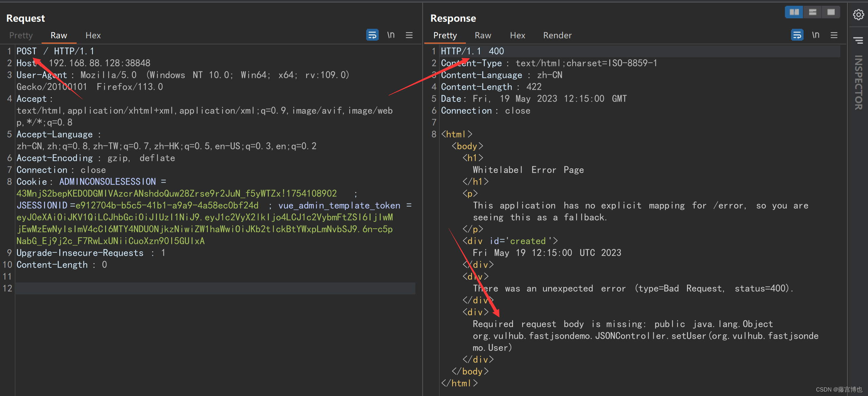
Task: Click the Connection: close request header
Action: pyautogui.click(x=61, y=170)
